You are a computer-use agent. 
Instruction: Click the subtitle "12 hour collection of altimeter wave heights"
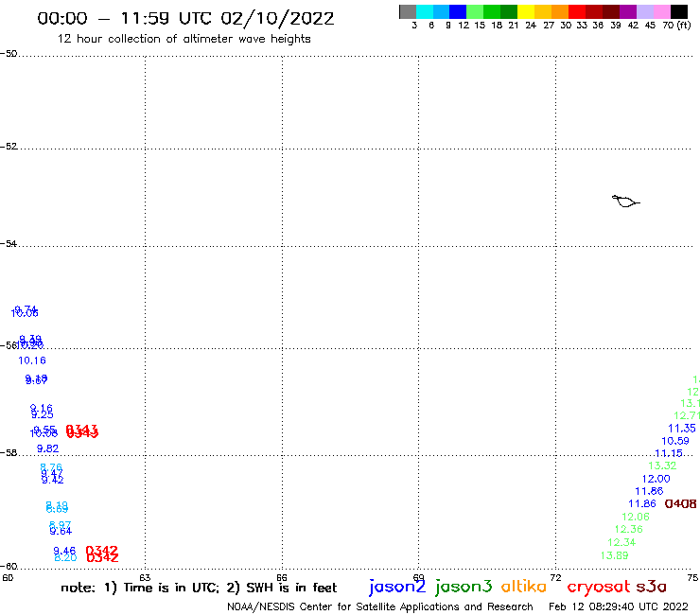[184, 39]
